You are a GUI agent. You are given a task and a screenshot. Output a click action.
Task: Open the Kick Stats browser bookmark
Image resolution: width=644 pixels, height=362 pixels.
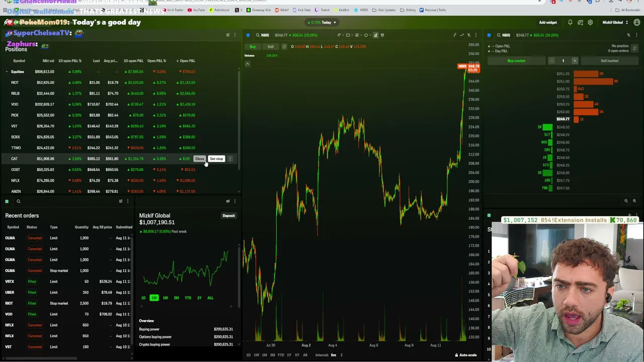pos(302,10)
